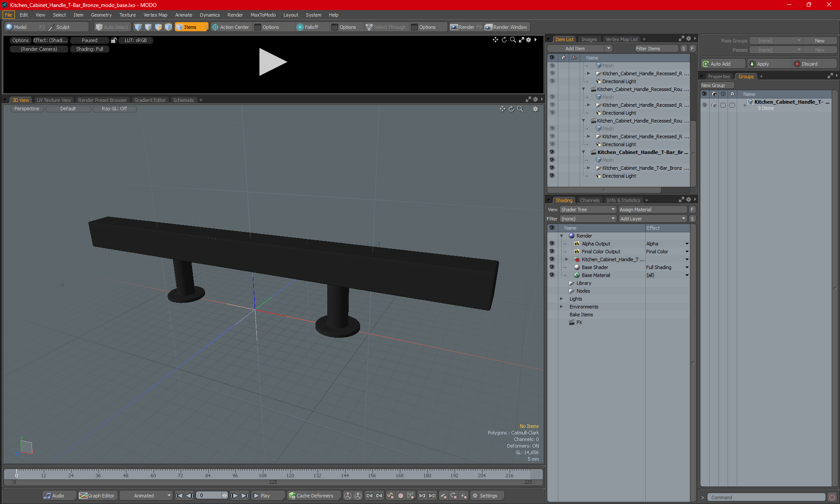Image resolution: width=840 pixels, height=504 pixels.
Task: Click Auto Add button
Action: [723, 64]
